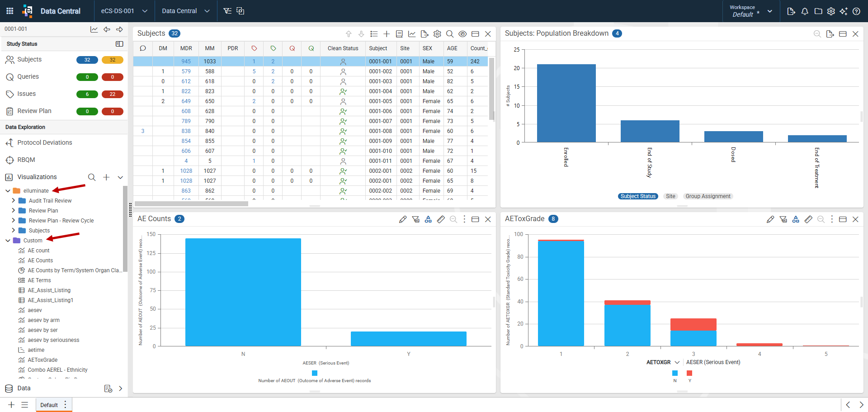Open Protocol Deviations in sidebar
The height and width of the screenshot is (412, 868).
pyautogui.click(x=45, y=142)
